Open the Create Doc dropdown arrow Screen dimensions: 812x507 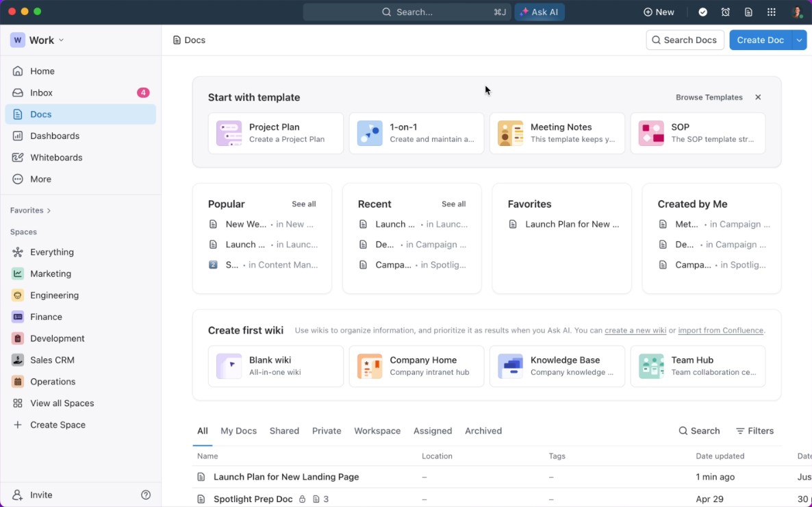tap(799, 40)
